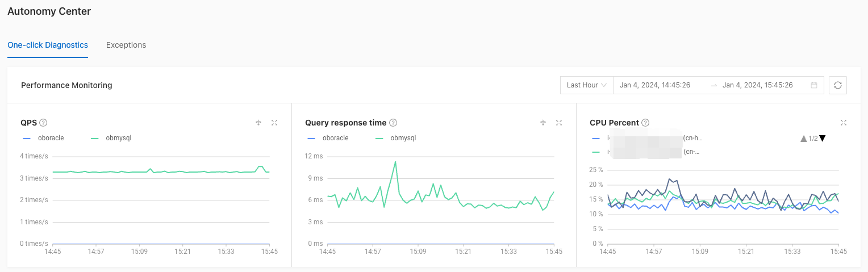The image size is (868, 272).
Task: Click the drill-down icon on QPS chart
Action: point(258,123)
